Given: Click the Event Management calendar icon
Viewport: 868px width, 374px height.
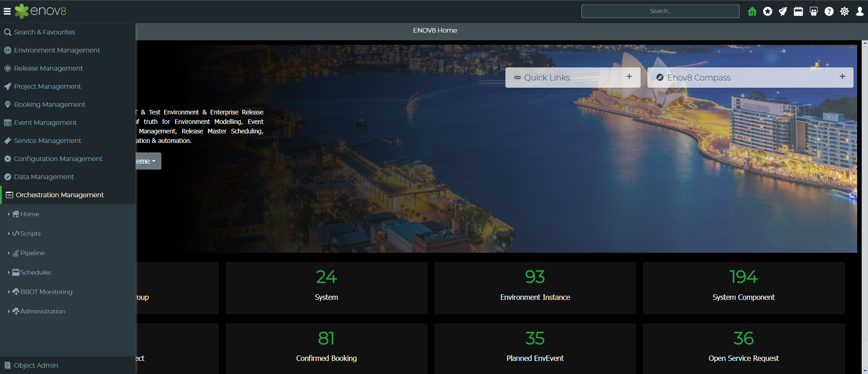Looking at the screenshot, I should tap(8, 123).
